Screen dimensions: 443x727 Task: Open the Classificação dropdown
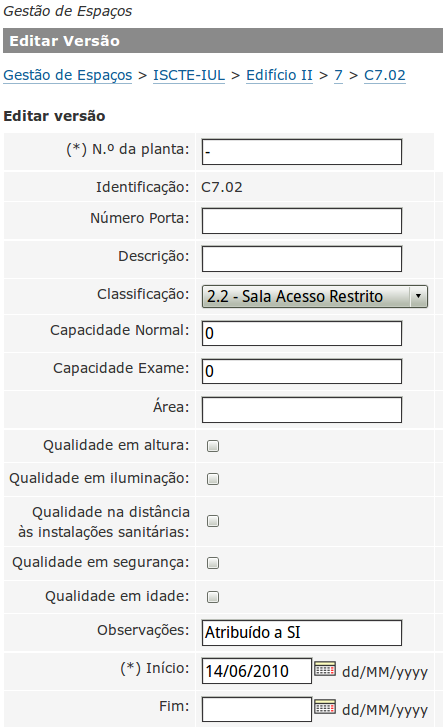tap(315, 297)
